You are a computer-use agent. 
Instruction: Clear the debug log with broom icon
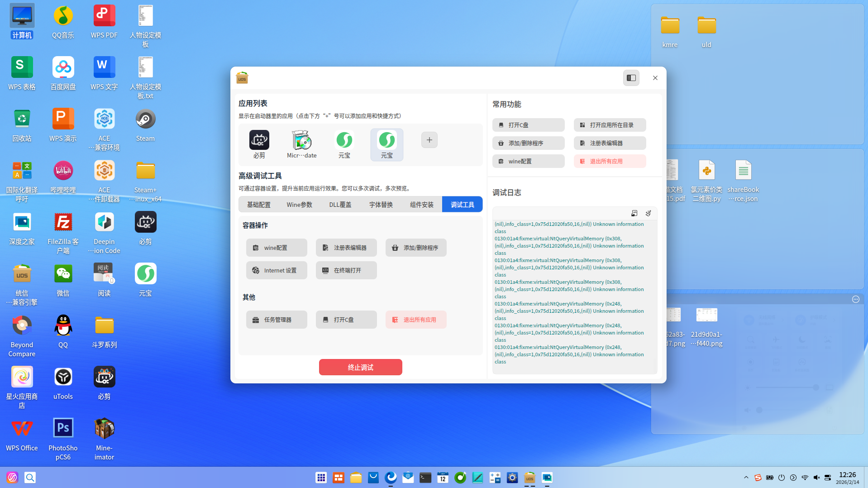coord(648,213)
